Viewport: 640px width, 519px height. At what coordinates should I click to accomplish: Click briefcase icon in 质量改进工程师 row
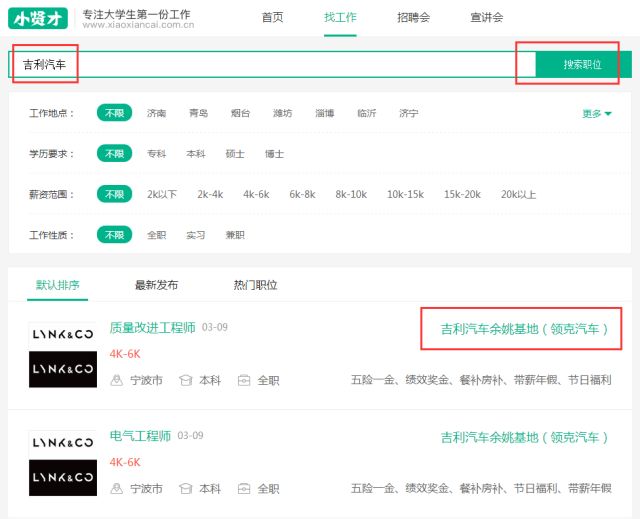tap(244, 381)
